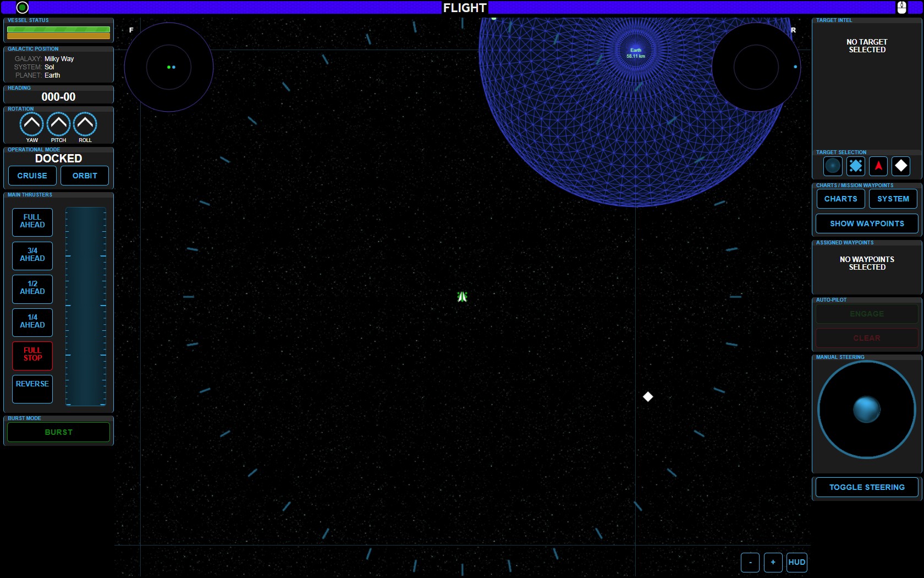This screenshot has width=924, height=578.
Task: Select the planet sphere target filter icon
Action: [833, 166]
